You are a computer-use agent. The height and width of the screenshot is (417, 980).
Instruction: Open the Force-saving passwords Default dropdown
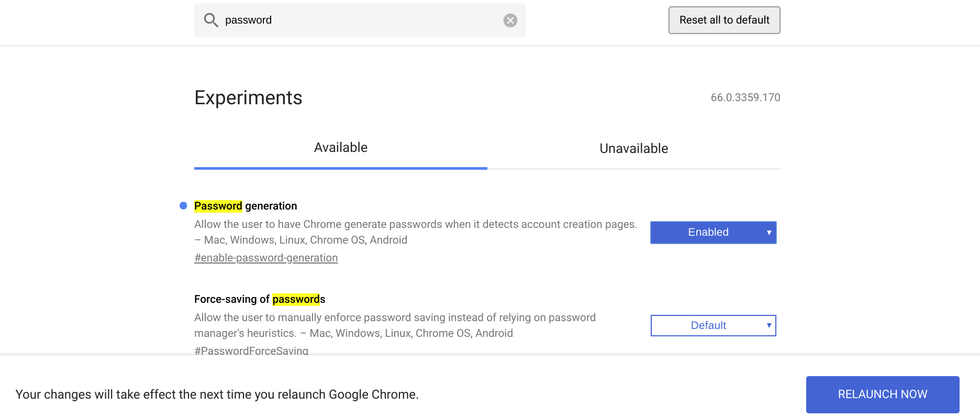714,325
